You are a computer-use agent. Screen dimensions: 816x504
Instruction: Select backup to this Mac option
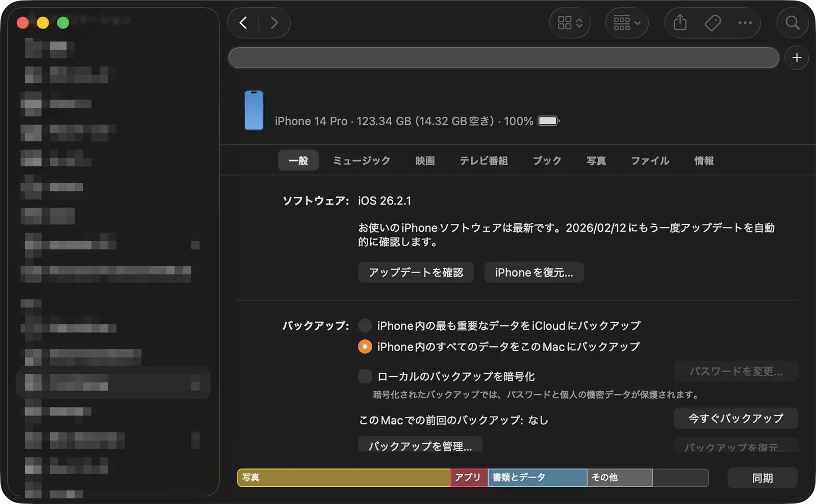(x=365, y=347)
